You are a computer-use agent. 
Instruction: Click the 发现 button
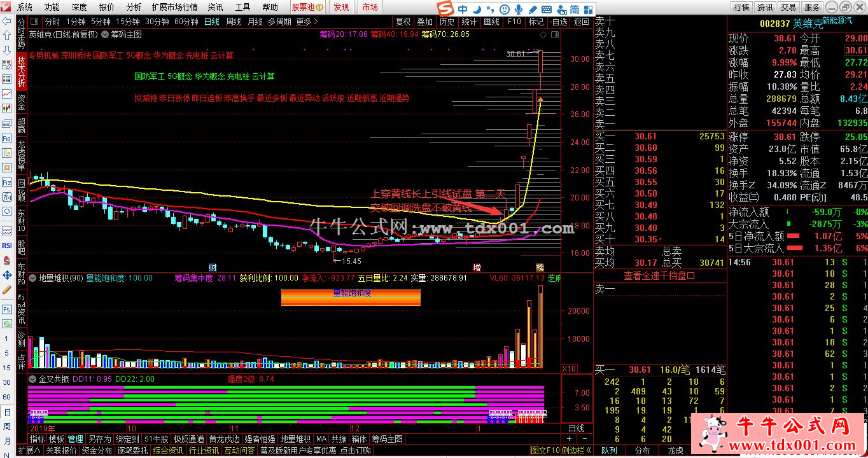click(341, 7)
